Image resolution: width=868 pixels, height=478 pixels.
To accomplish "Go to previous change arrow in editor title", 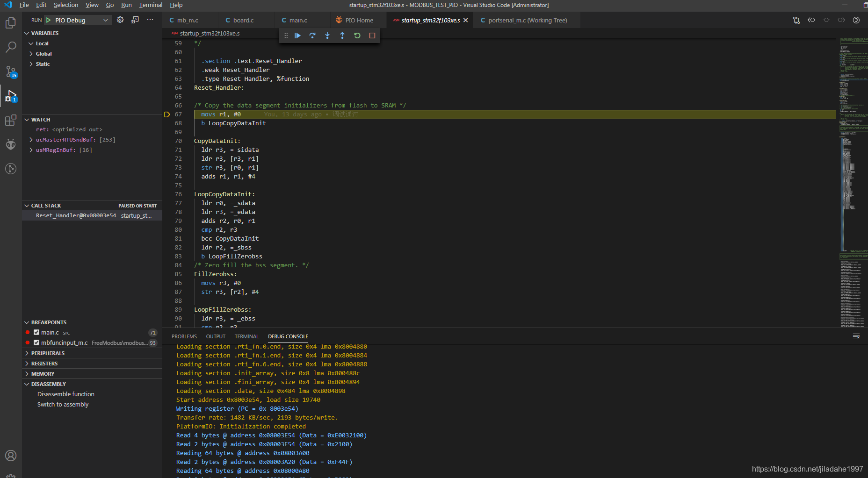I will [x=811, y=20].
